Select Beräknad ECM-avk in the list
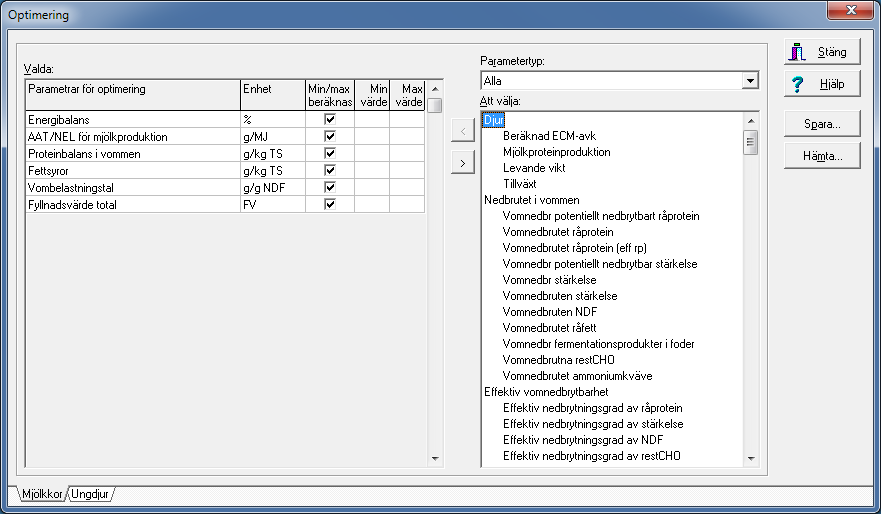This screenshot has height=514, width=881. pyautogui.click(x=550, y=136)
